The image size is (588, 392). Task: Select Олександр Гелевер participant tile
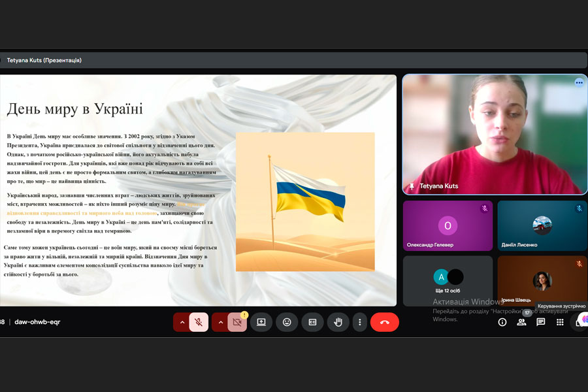pyautogui.click(x=448, y=225)
